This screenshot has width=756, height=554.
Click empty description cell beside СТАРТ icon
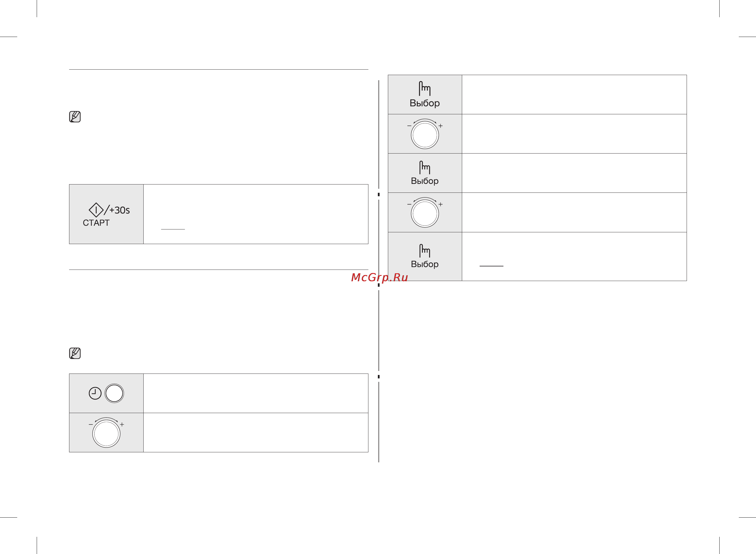256,214
